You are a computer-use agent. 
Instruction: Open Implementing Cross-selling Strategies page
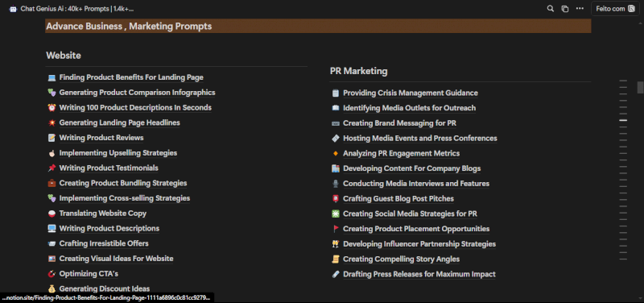pyautogui.click(x=125, y=198)
